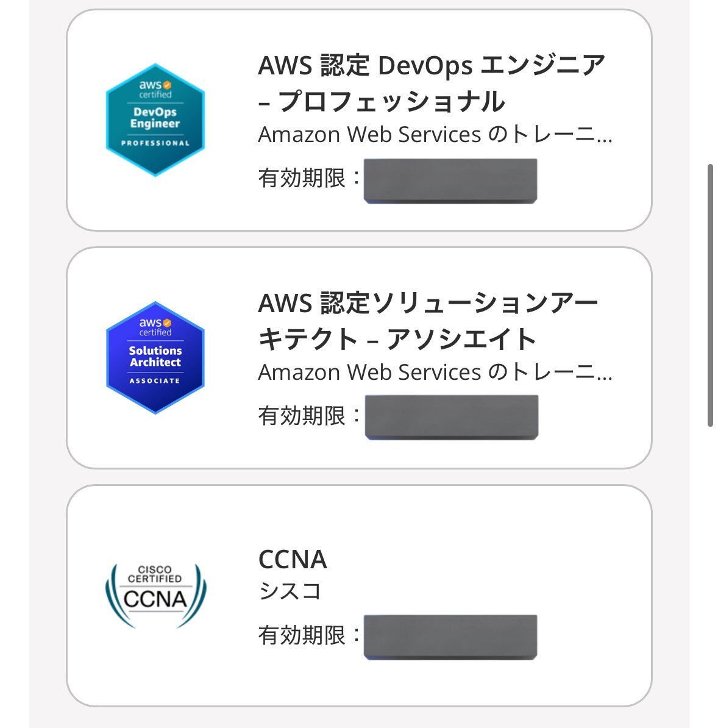Viewport: 718px width, 728px height.
Task: Click the vertical scrollbar on the right edge
Action: point(710,295)
